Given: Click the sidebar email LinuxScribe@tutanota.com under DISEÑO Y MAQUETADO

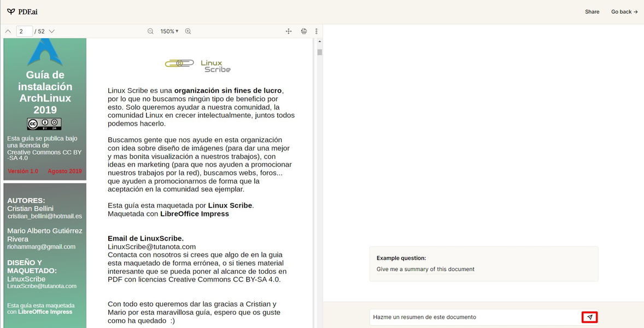Looking at the screenshot, I should pyautogui.click(x=42, y=286).
